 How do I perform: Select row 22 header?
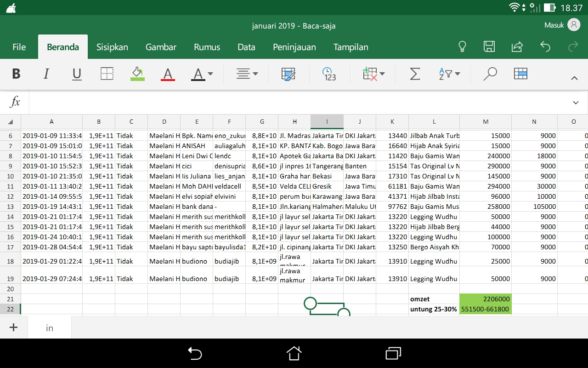(10, 309)
